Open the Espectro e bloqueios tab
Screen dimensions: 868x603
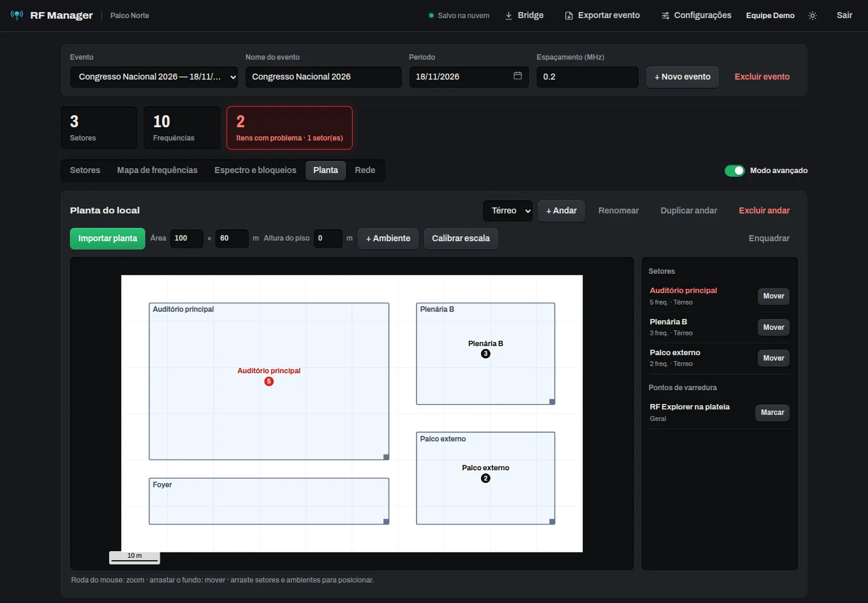256,171
